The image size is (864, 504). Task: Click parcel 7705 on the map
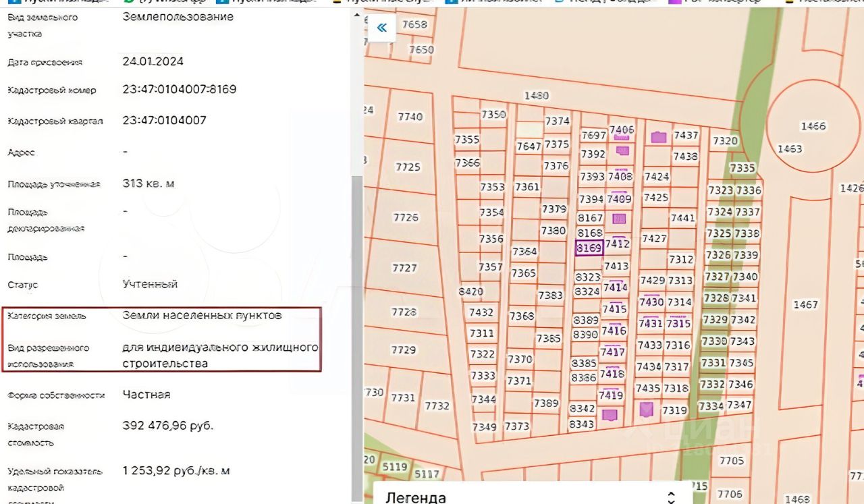pos(731,461)
